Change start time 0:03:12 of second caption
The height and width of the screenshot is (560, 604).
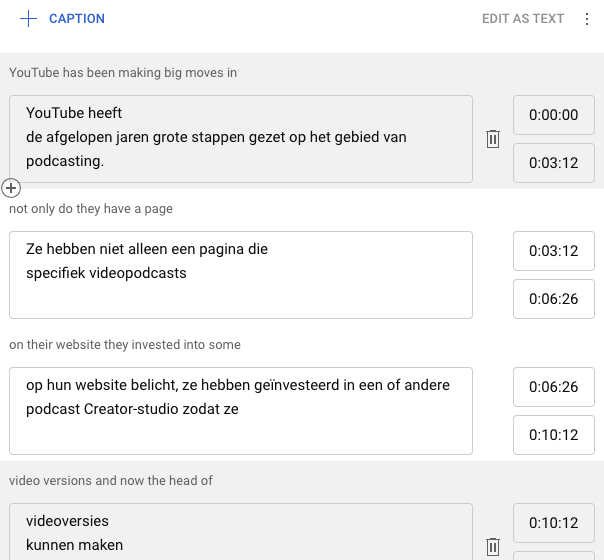click(x=554, y=251)
